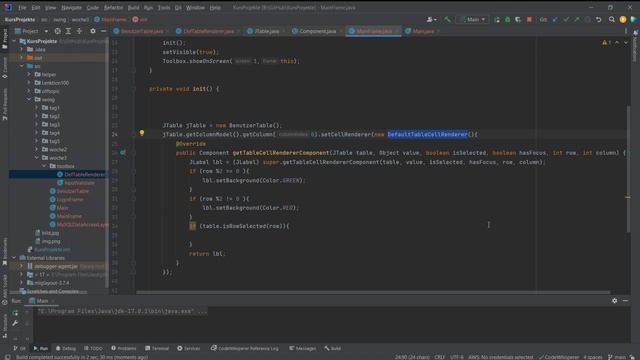640x360 pixels.
Task: Open the Window menu
Action: coord(195,7)
